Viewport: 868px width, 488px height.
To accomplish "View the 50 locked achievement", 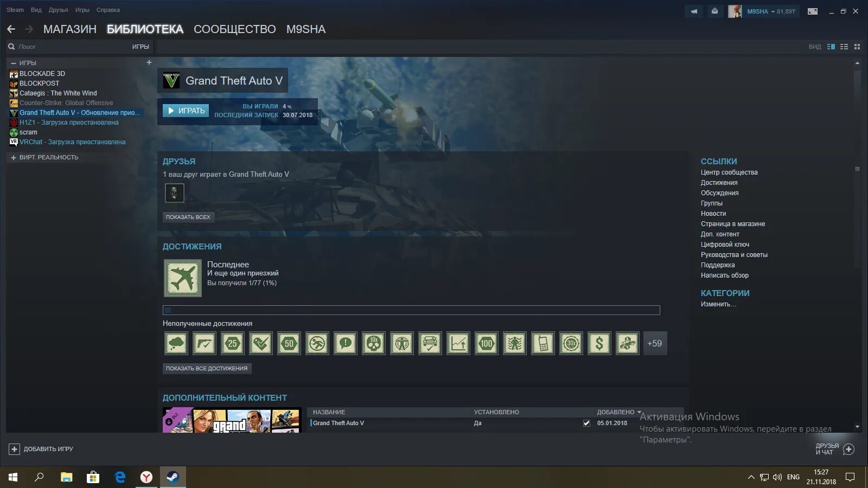I will coord(289,343).
